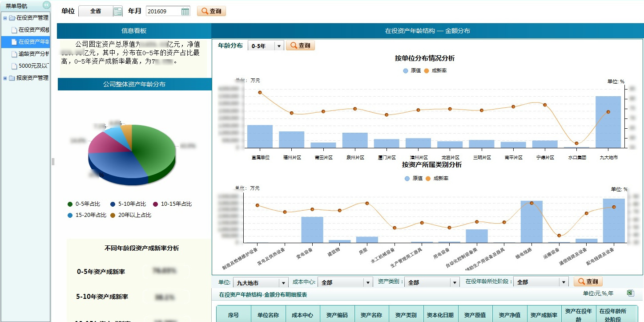The image size is (644, 322).
Task: Click 查询 button next to 年月 field
Action: (x=211, y=12)
